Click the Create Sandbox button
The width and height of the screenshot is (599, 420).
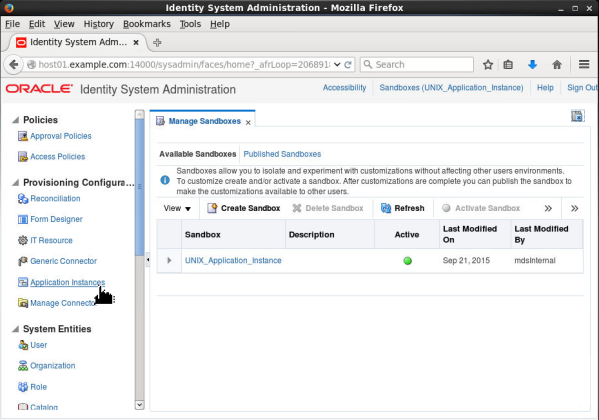tap(244, 208)
